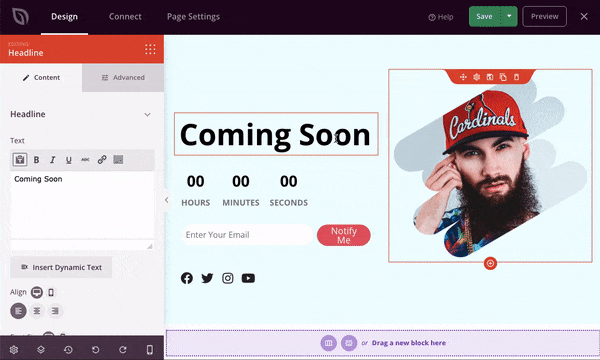Image resolution: width=600 pixels, height=360 pixels.
Task: Click the Enter Your Email field
Action: [x=247, y=235]
